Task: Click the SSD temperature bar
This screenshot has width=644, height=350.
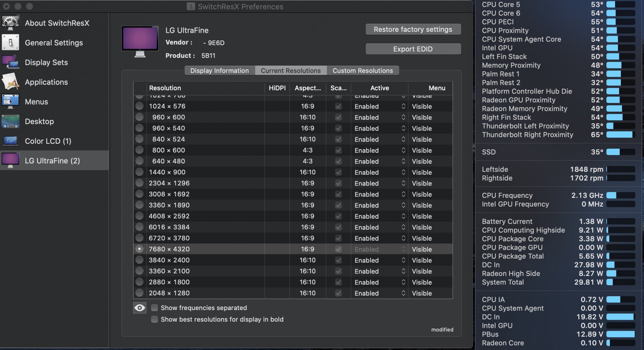Action: [x=620, y=152]
